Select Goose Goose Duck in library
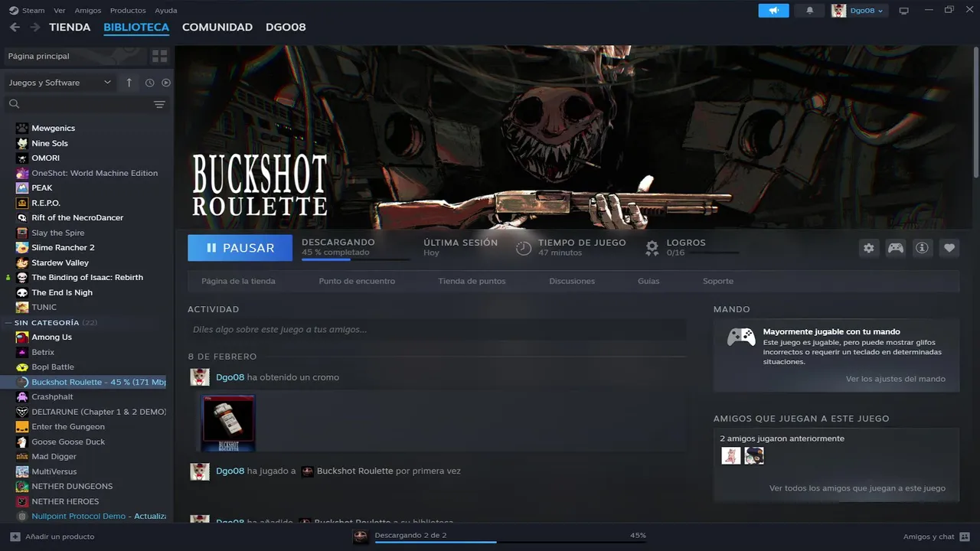This screenshot has height=551, width=980. 68,442
